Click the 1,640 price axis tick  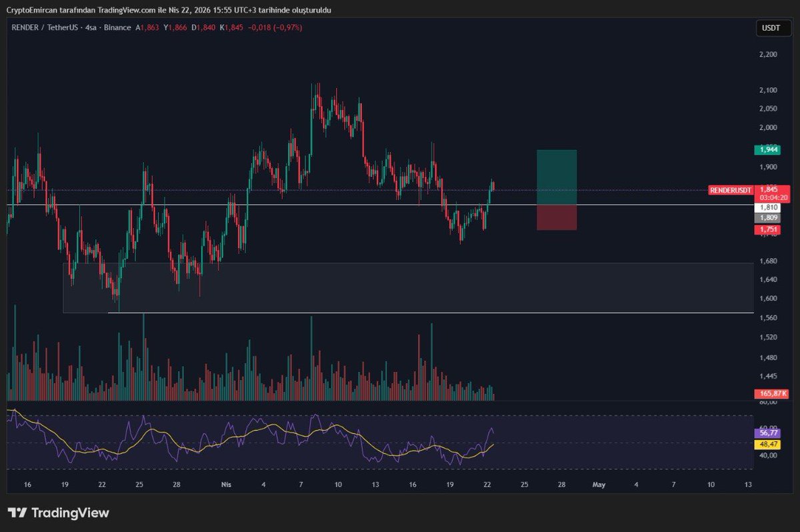(x=768, y=279)
